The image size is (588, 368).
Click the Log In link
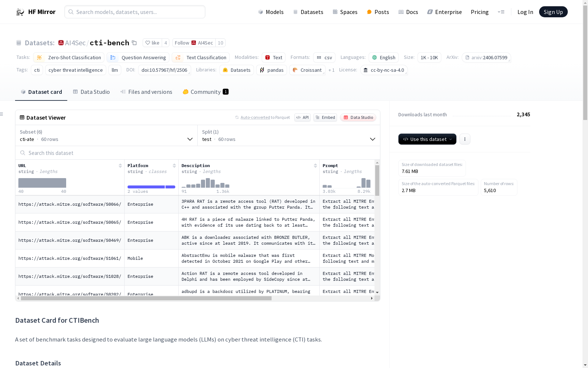click(525, 12)
